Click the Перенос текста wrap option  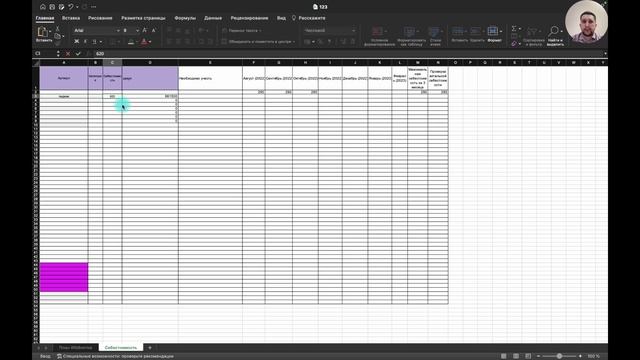pyautogui.click(x=241, y=31)
